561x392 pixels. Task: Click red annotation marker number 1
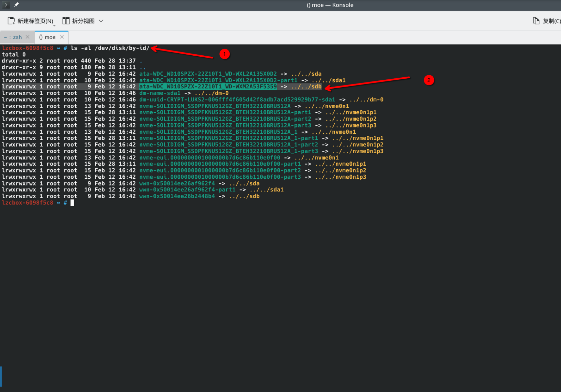pyautogui.click(x=225, y=54)
